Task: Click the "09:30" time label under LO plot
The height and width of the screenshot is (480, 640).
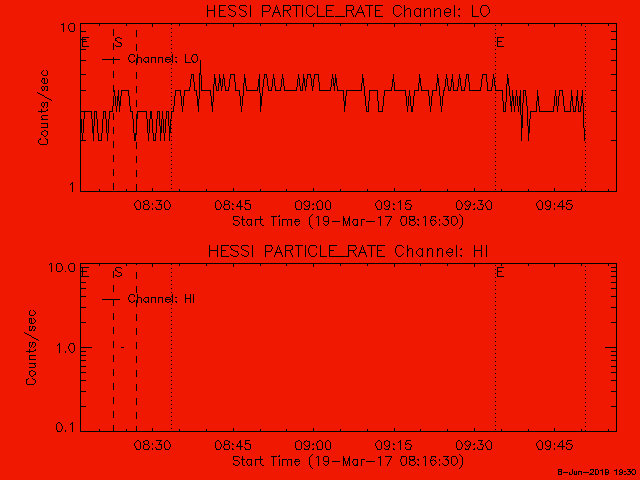Action: pyautogui.click(x=474, y=205)
